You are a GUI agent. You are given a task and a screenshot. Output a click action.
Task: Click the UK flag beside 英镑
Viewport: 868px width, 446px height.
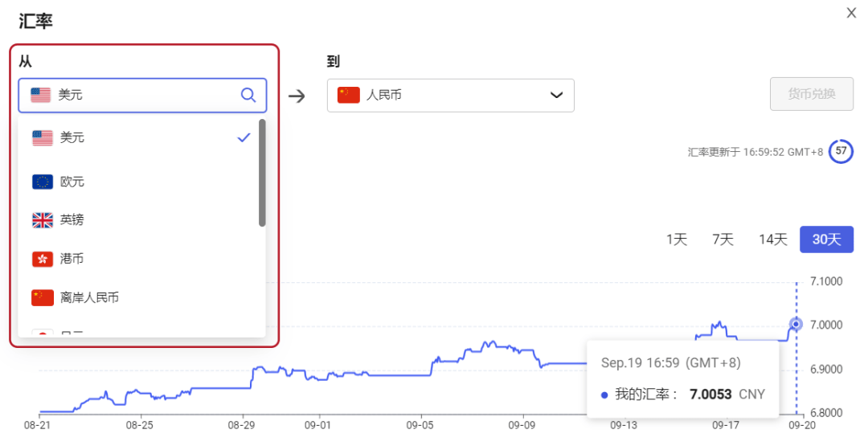[x=43, y=220]
